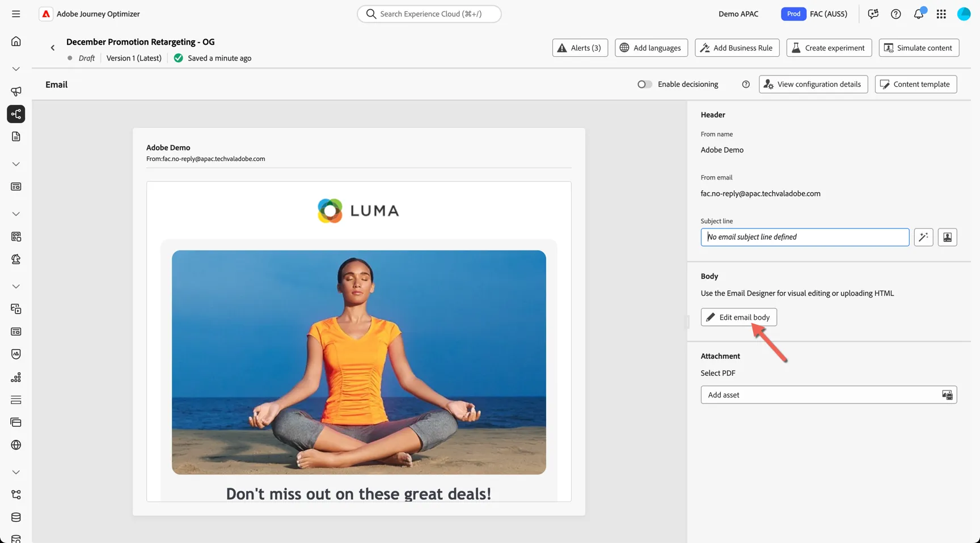Screen dimensions: 980x543
Task: Open View configuration details
Action: click(813, 84)
